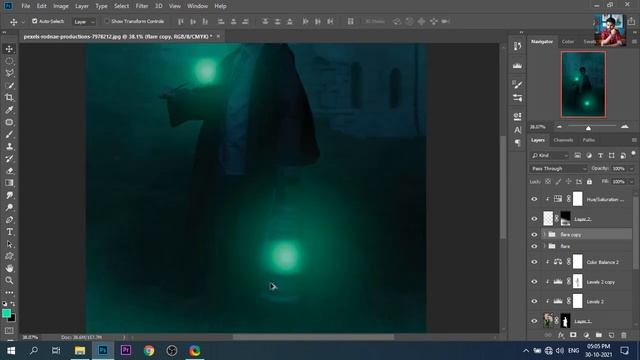This screenshot has height=360, width=640.
Task: Open the Kind filter dropdown
Action: point(549,156)
